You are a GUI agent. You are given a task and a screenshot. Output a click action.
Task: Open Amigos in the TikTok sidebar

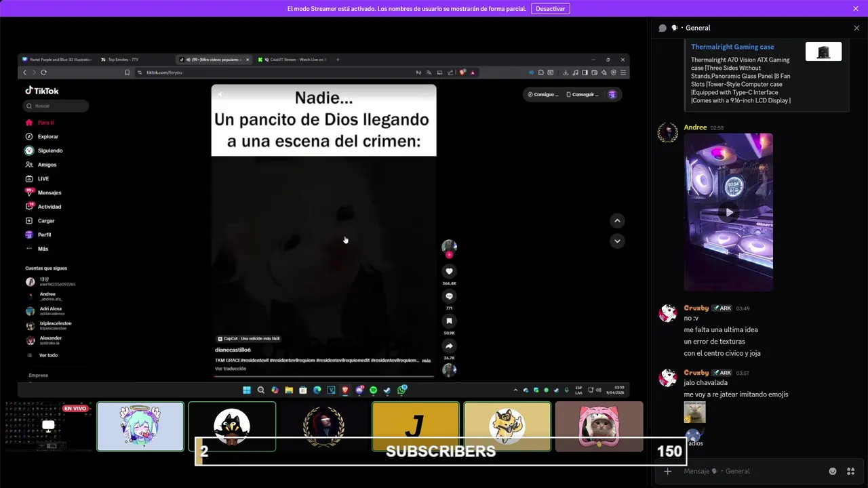[41, 165]
